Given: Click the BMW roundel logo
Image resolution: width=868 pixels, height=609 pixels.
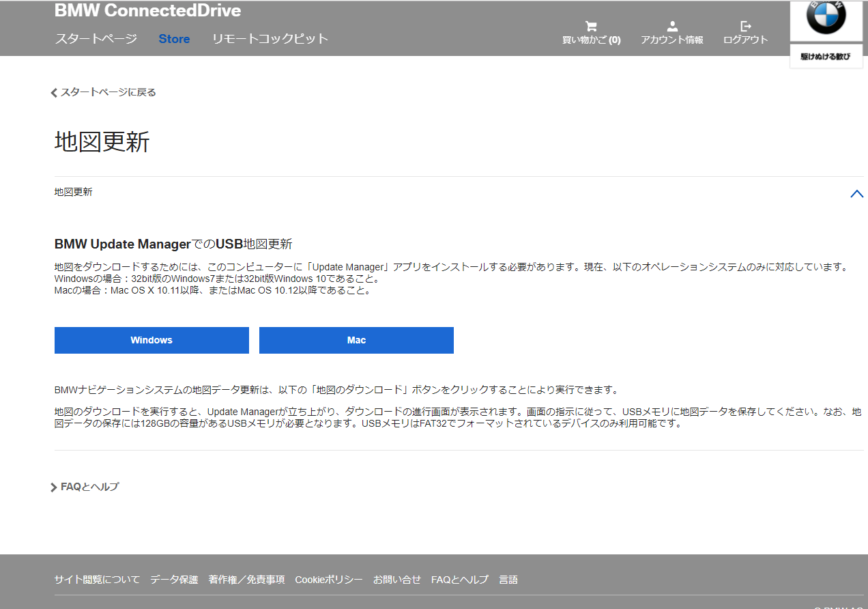Looking at the screenshot, I should point(826,17).
